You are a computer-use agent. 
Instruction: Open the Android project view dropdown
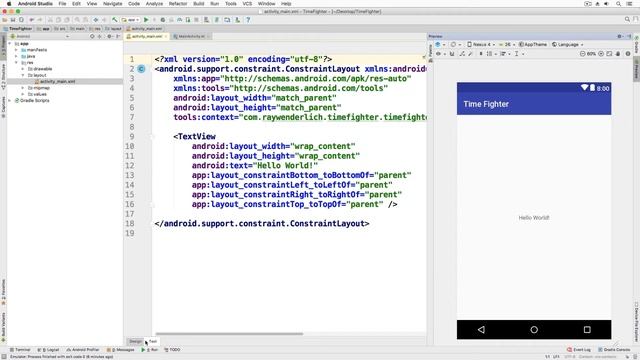(40, 36)
